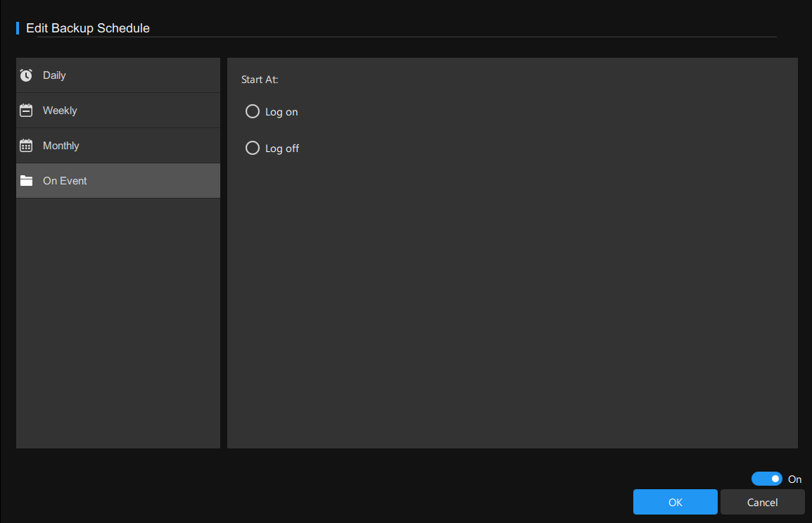The image size is (812, 523).
Task: Confirm schedule with the OK button
Action: pyautogui.click(x=675, y=502)
